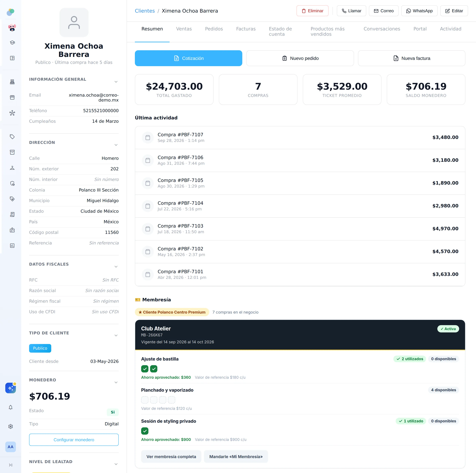Collapse the Información General section chevron
476x473 pixels.
[x=116, y=82]
